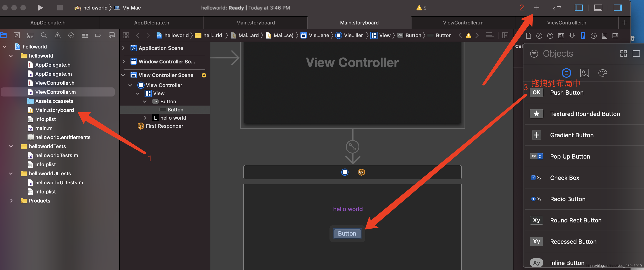
Task: Collapse the Button item in outline
Action: [x=145, y=101]
